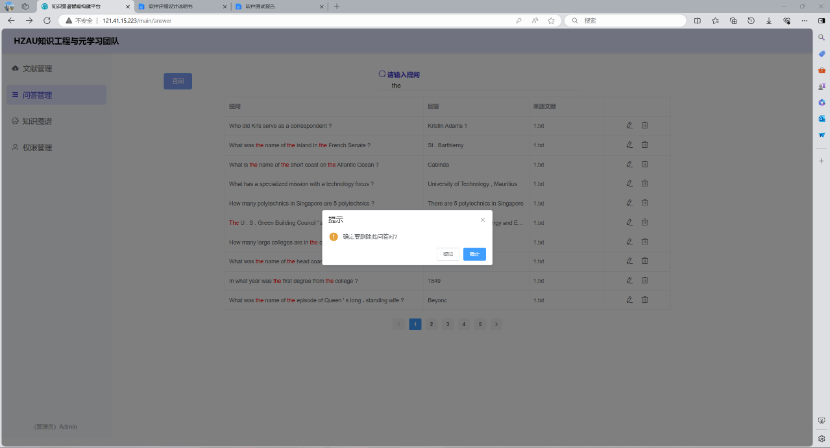Image resolution: width=830 pixels, height=448 pixels.
Task: Open 文献管理 in the sidebar
Action: [x=37, y=69]
